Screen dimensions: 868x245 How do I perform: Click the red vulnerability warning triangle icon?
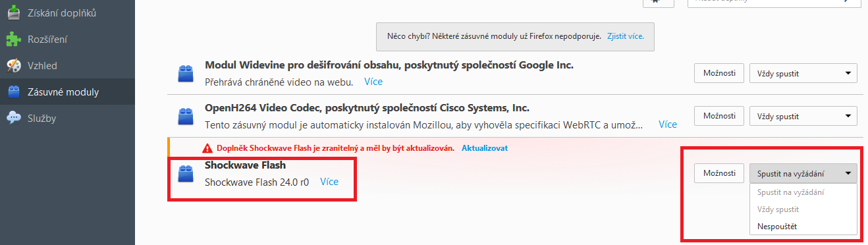(207, 148)
